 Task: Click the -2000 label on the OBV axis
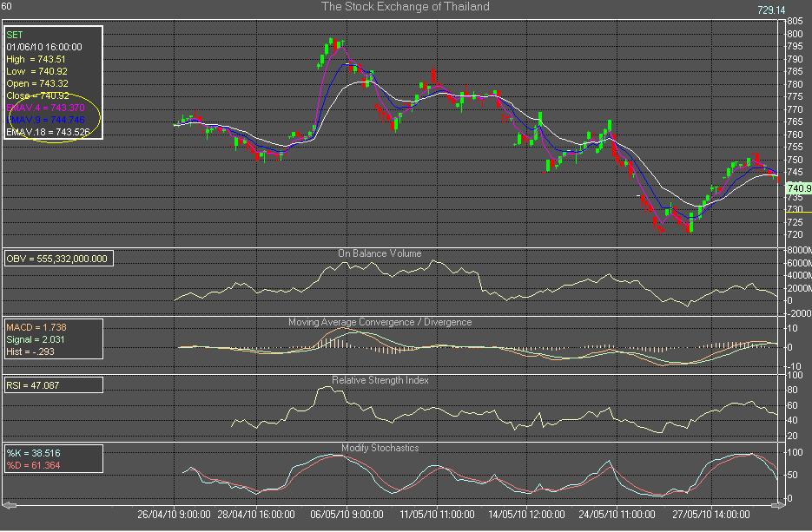[x=799, y=313]
